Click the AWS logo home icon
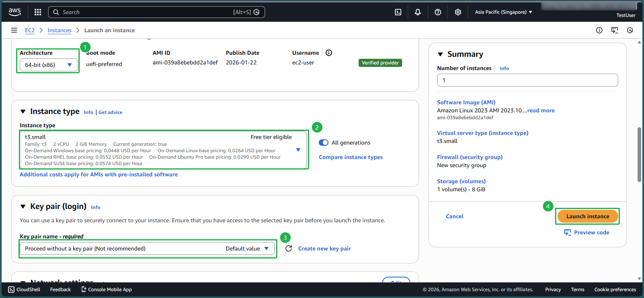The image size is (644, 298). click(x=15, y=12)
